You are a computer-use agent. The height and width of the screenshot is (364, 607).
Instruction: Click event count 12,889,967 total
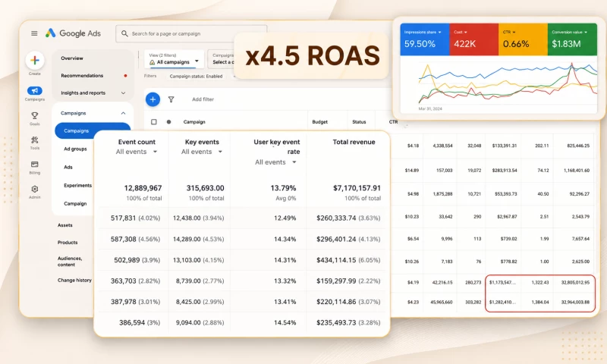(143, 188)
